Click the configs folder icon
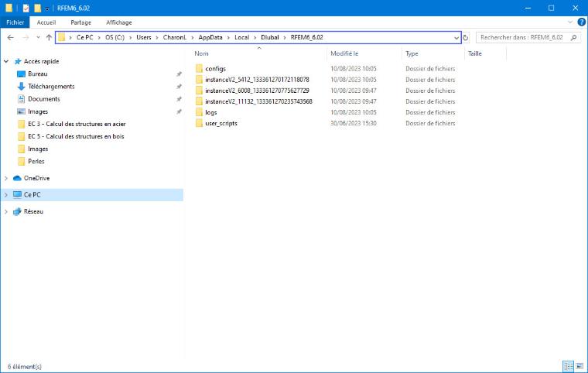 [x=199, y=69]
